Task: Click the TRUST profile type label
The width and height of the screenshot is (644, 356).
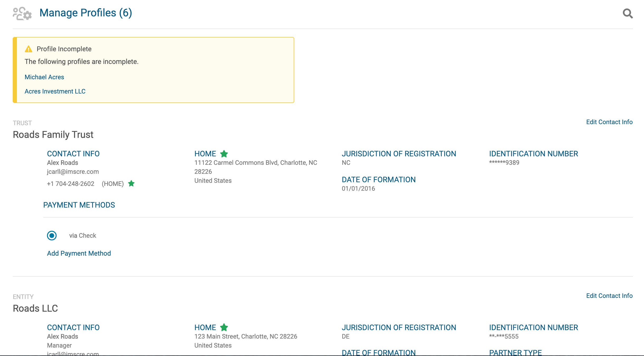Action: click(x=22, y=123)
